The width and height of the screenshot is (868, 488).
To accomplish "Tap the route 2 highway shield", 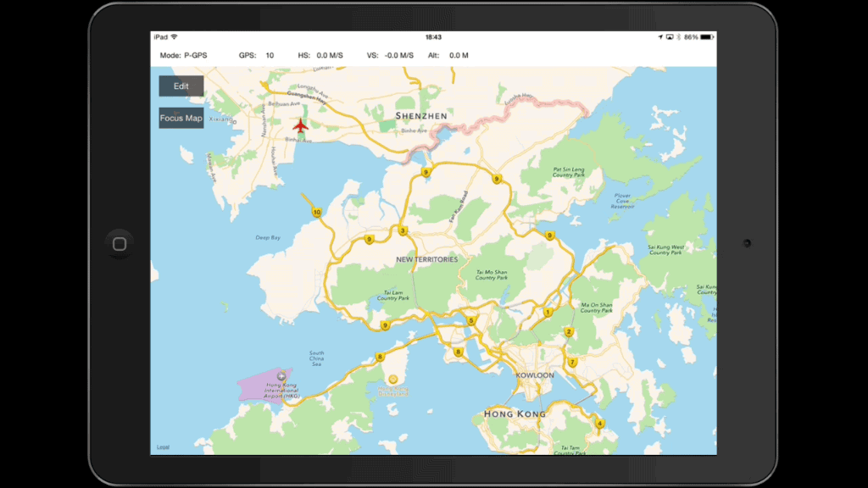I will point(569,332).
